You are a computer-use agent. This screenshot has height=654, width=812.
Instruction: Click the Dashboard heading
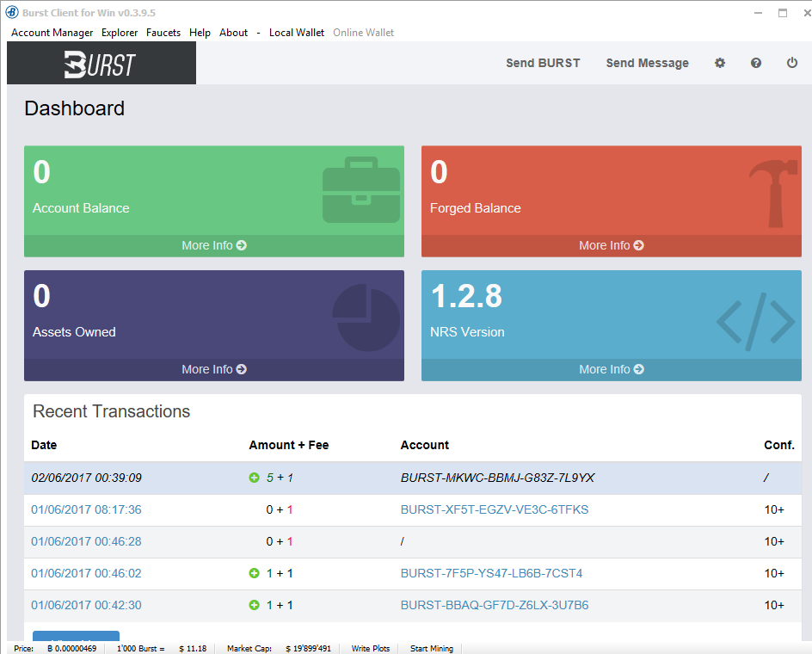[75, 108]
